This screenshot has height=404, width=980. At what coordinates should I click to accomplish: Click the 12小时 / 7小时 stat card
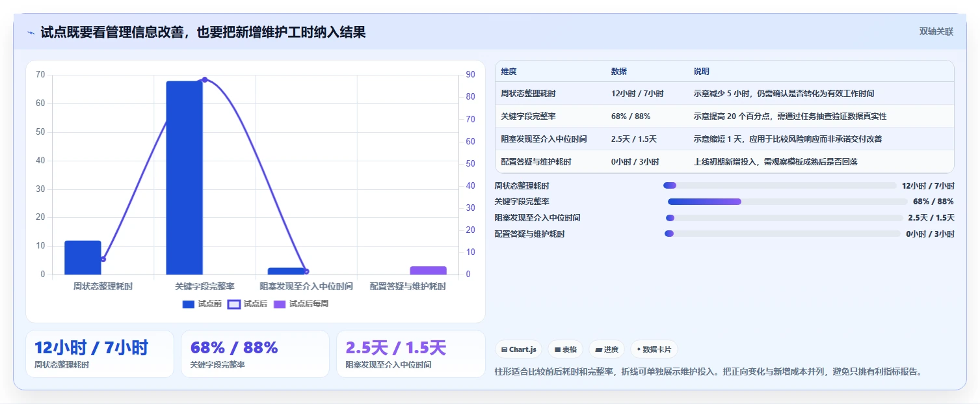point(99,354)
